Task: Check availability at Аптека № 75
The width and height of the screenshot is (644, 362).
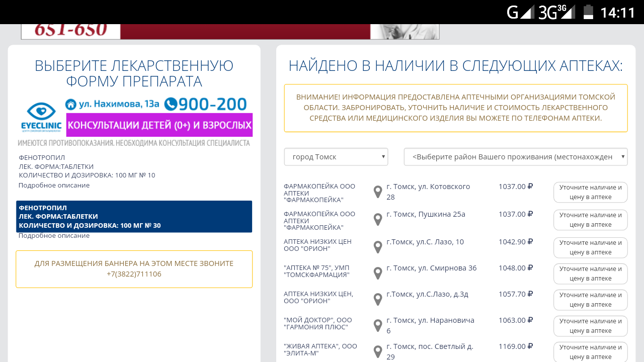Action: (591, 274)
